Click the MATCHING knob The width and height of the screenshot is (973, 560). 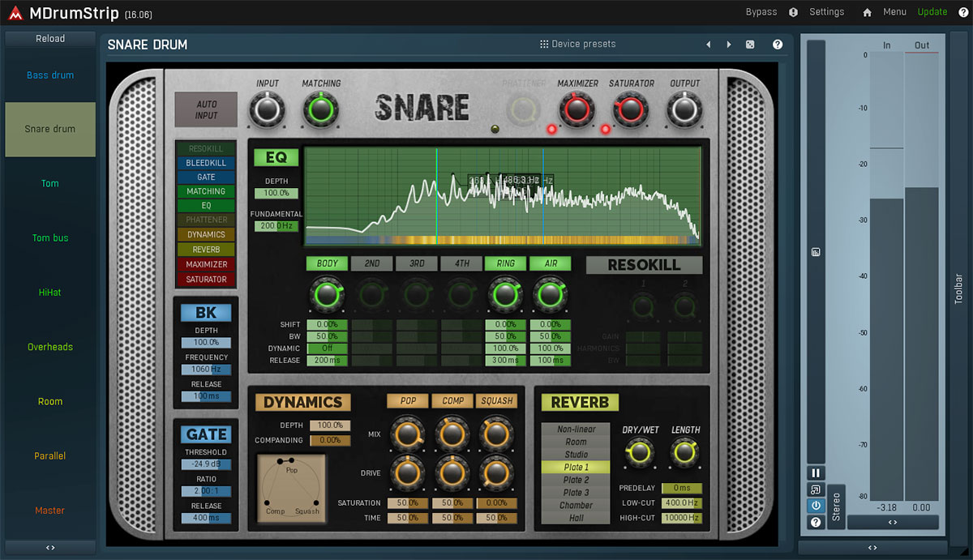tap(321, 109)
